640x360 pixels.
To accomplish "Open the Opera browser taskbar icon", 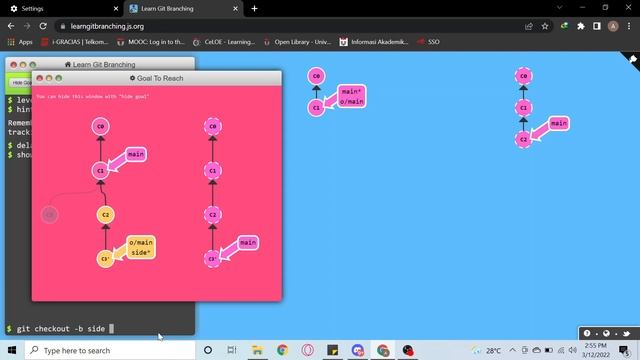I will tap(308, 350).
